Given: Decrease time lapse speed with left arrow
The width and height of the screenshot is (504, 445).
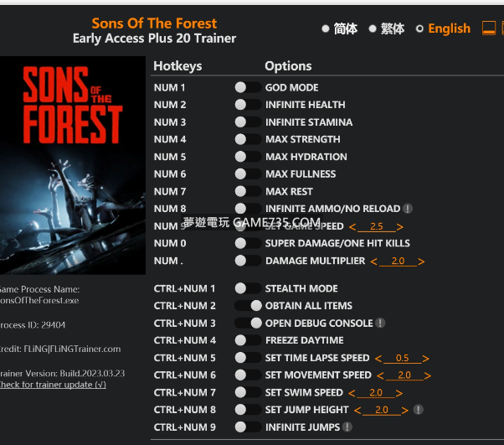Looking at the screenshot, I should (x=379, y=358).
